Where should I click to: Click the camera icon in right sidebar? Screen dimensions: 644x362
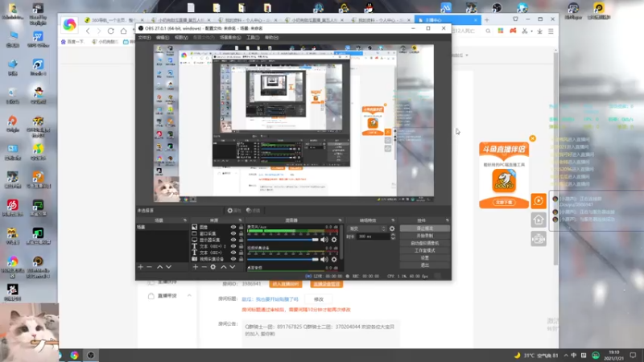coord(539,239)
